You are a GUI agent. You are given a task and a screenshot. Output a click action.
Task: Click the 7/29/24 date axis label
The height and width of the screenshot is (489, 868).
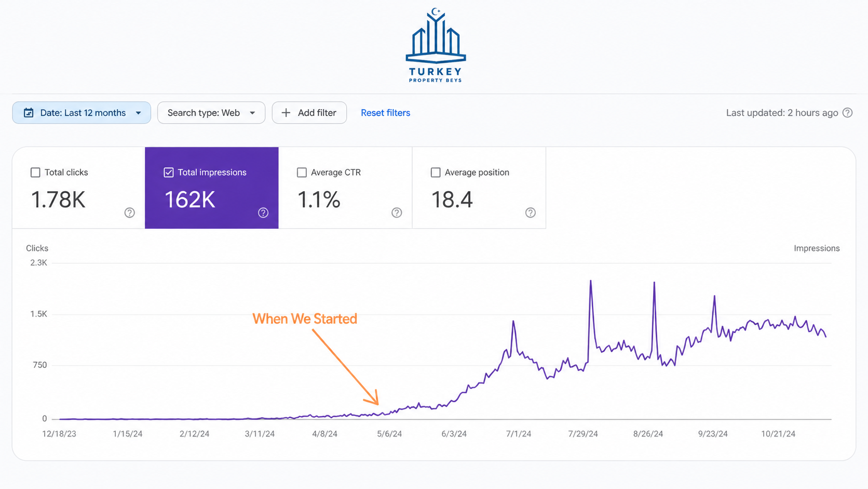click(583, 434)
